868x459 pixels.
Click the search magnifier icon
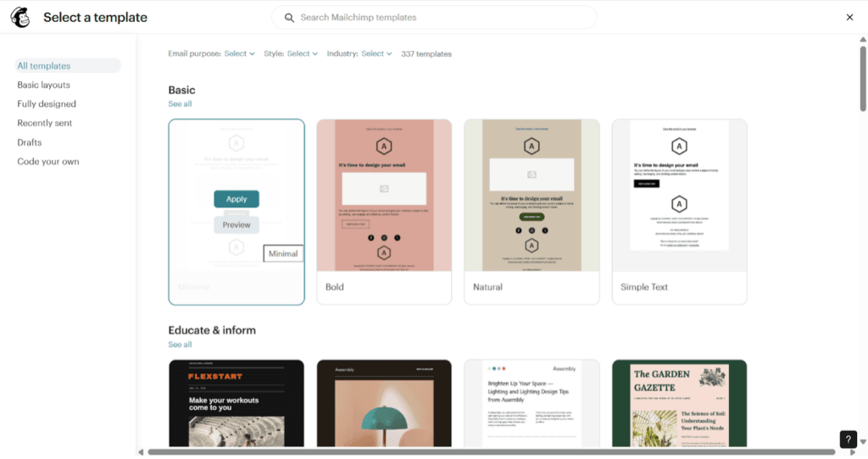289,18
